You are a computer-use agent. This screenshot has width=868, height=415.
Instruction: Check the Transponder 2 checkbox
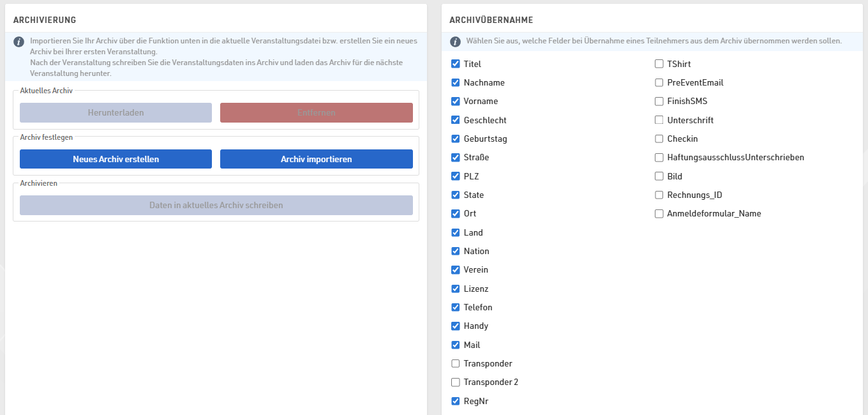pos(456,382)
